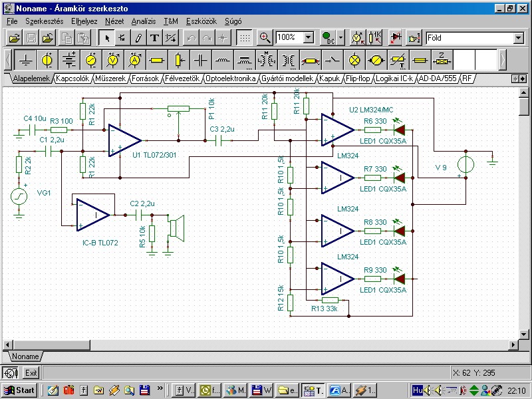Viewport: 532px width, 399px height.
Task: Click the Windows Start button
Action: [x=19, y=390]
